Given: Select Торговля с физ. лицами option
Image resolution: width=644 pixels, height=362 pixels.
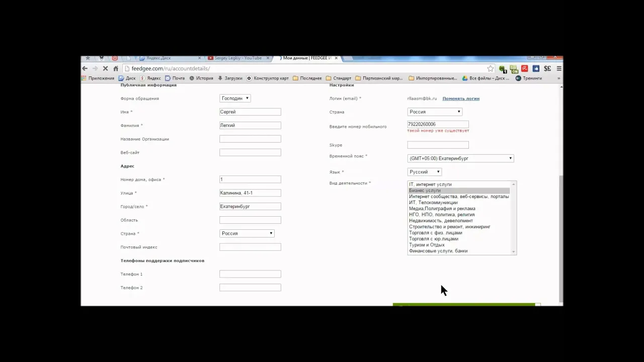Looking at the screenshot, I should [x=459, y=233].
